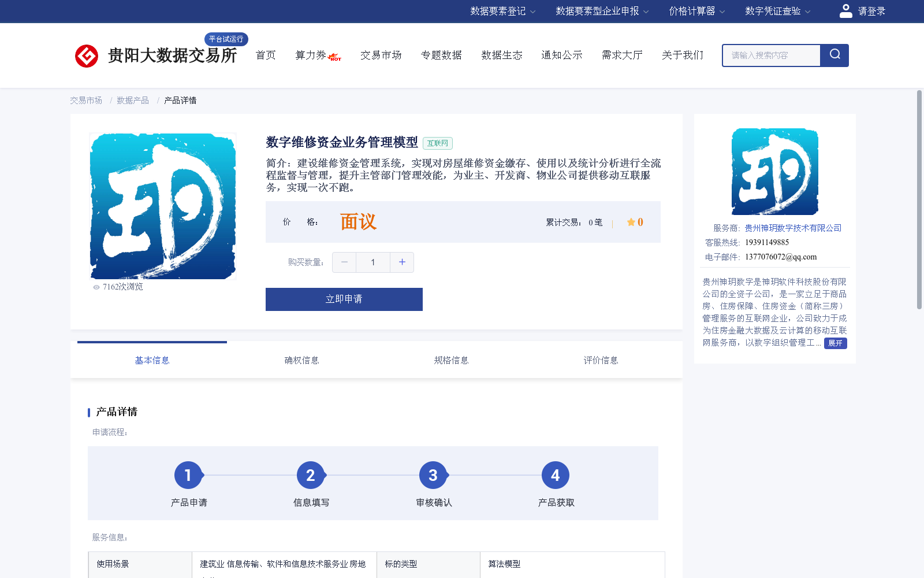This screenshot has height=578, width=924.
Task: Open the product main image thumbnail
Action: [163, 206]
